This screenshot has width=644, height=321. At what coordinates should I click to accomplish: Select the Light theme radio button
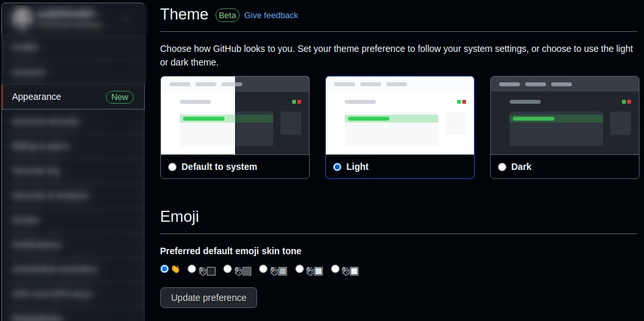[337, 167]
